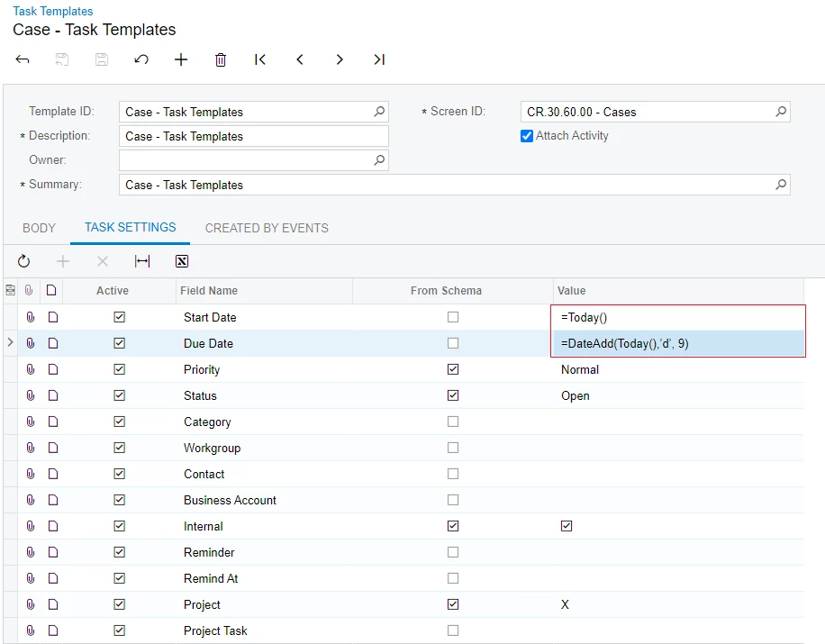The height and width of the screenshot is (644, 825).
Task: Toggle the Active checkbox for Start Date
Action: tap(120, 317)
